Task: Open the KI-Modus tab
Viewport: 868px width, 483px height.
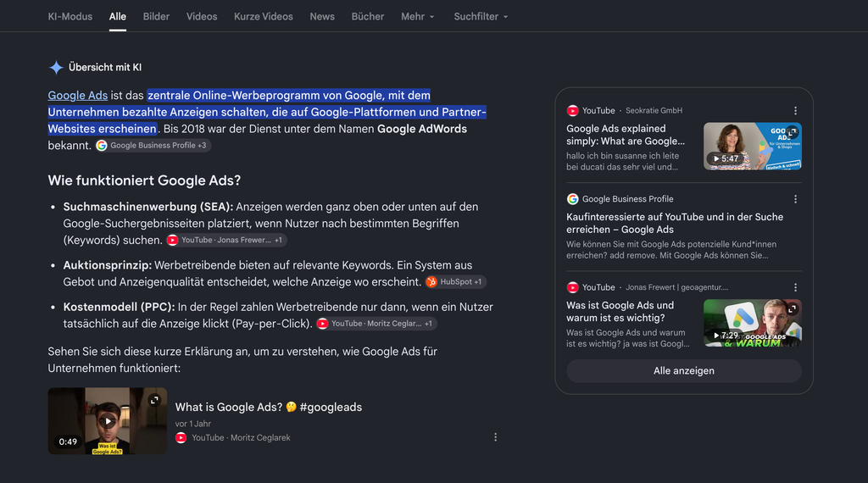Action: pyautogui.click(x=70, y=17)
